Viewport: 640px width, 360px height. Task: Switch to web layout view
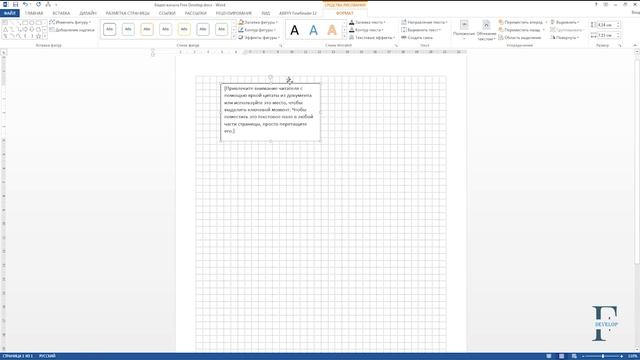pyautogui.click(x=574, y=356)
